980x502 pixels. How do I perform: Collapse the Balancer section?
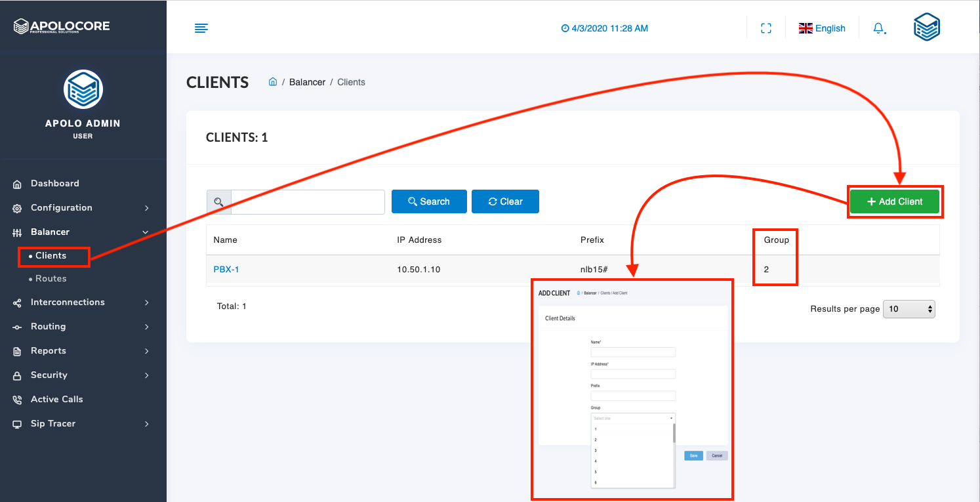pos(50,232)
